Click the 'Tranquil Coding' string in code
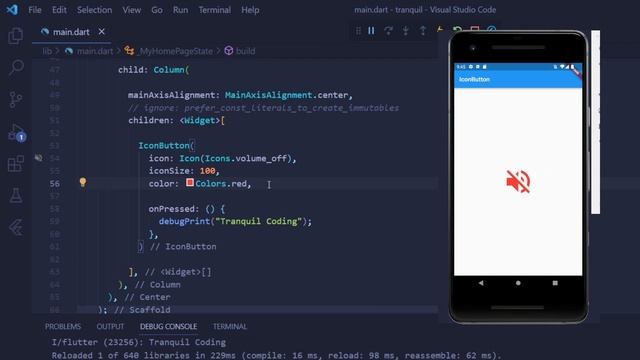This screenshot has width=640, height=360. click(258, 221)
